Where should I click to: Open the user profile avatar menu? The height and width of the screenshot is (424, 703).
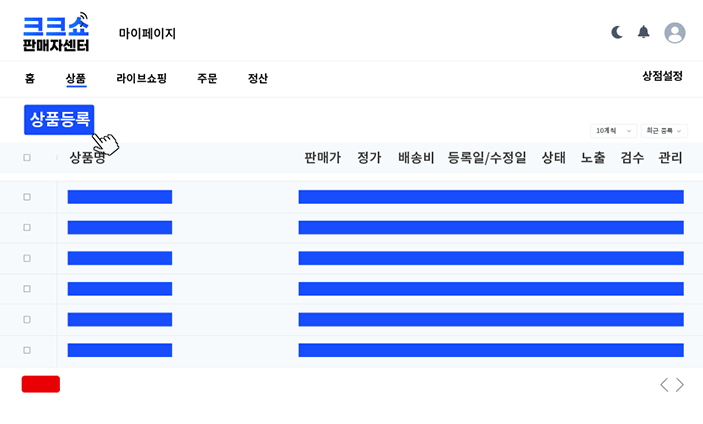(x=675, y=33)
